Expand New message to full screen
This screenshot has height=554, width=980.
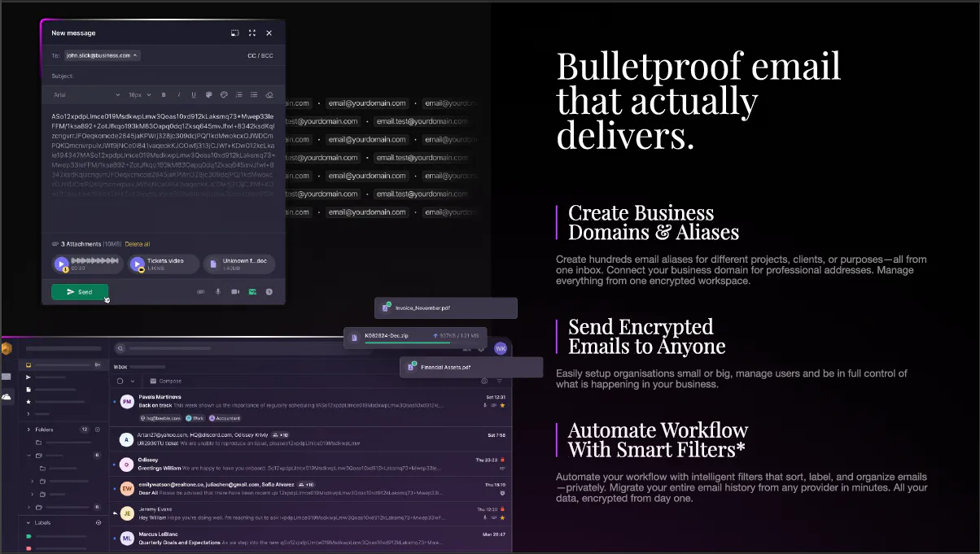coord(252,33)
